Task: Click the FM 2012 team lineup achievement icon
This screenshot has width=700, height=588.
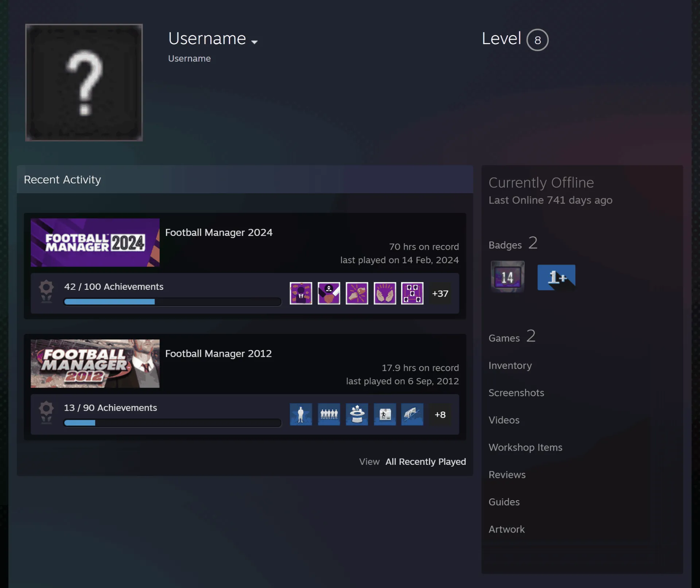Action: point(329,414)
